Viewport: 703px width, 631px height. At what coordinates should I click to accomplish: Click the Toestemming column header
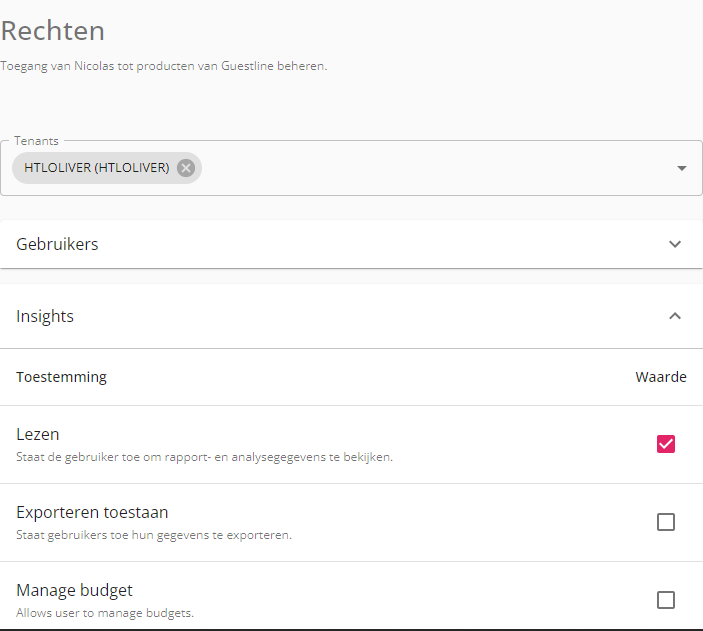click(61, 377)
